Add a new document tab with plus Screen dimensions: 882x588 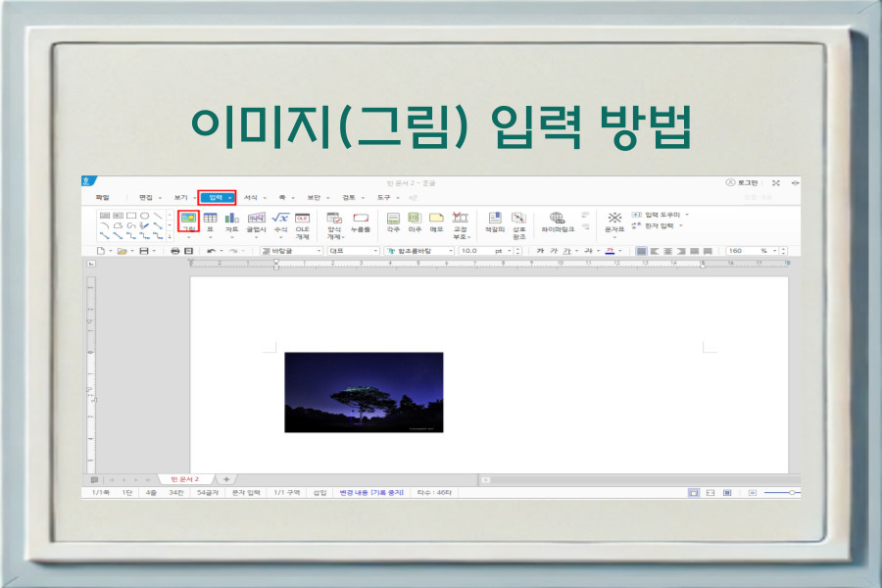(226, 479)
